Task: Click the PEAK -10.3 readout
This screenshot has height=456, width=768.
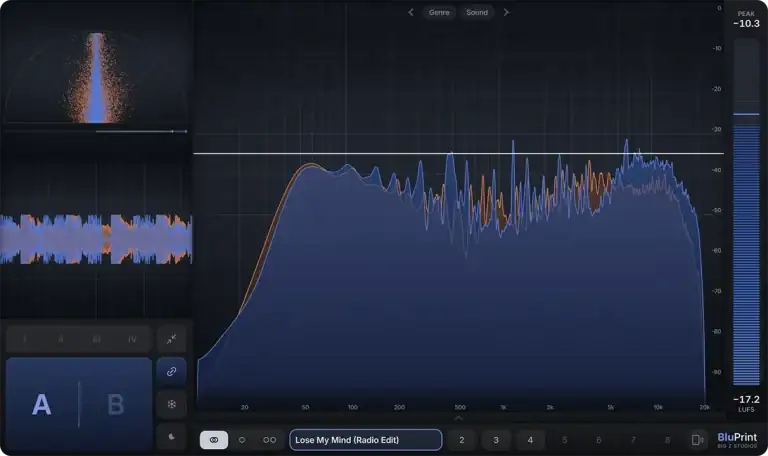Action: tap(746, 20)
